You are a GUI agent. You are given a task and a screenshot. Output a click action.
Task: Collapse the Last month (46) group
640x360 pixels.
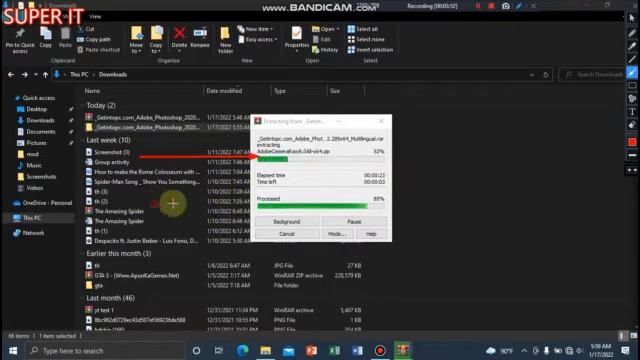point(82,298)
